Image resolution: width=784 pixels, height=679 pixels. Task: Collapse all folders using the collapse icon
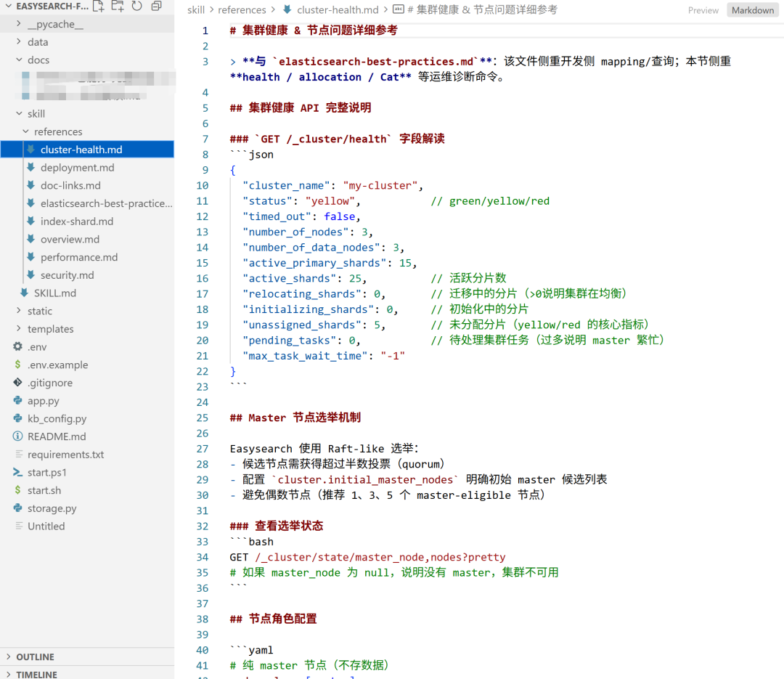click(157, 6)
